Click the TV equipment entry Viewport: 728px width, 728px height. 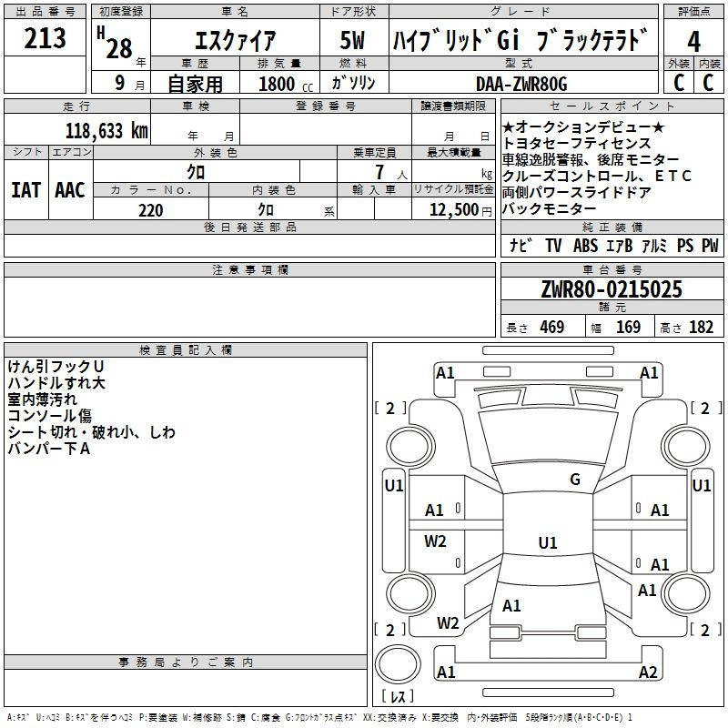(x=553, y=245)
